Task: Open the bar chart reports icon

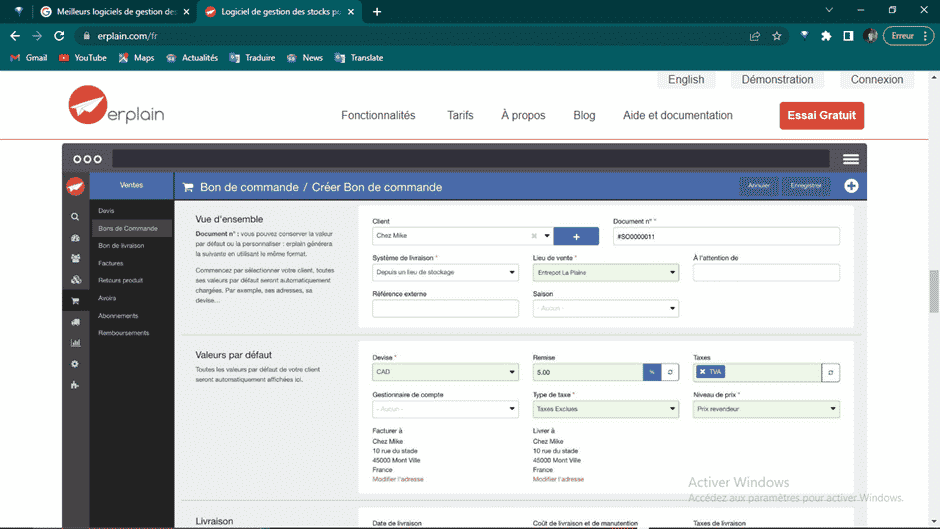Action: point(75,343)
